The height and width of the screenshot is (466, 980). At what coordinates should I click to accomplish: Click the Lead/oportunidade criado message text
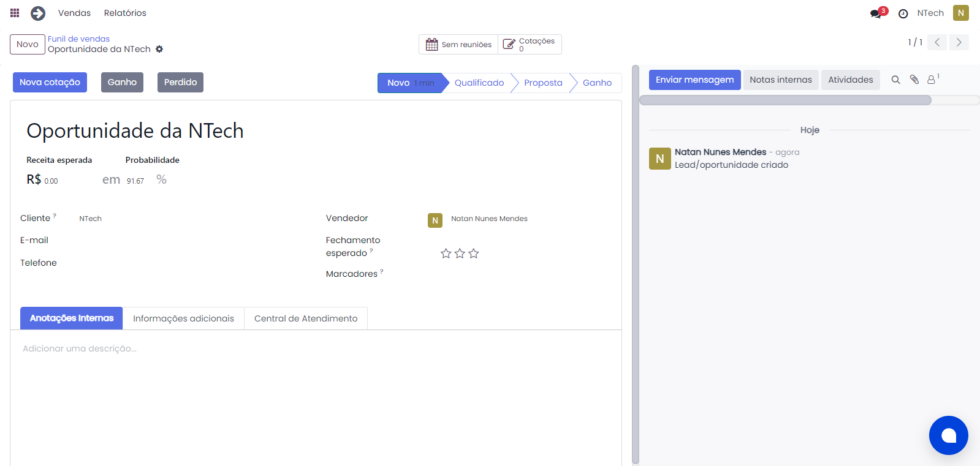(x=731, y=165)
